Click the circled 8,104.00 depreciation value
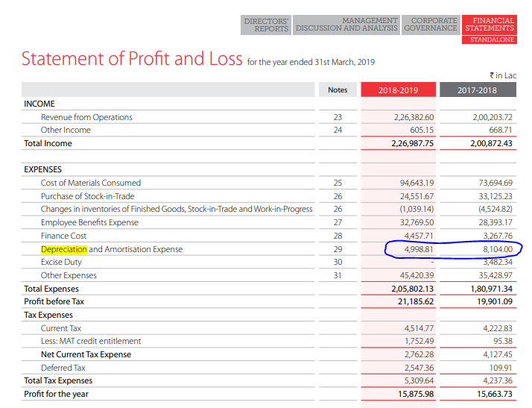This screenshot has height=408, width=532. [x=497, y=249]
